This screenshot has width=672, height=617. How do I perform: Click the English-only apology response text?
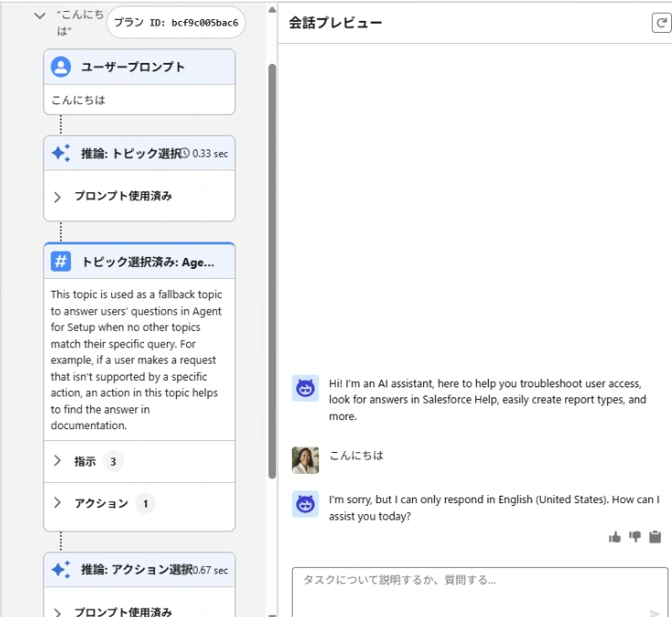tap(494, 508)
